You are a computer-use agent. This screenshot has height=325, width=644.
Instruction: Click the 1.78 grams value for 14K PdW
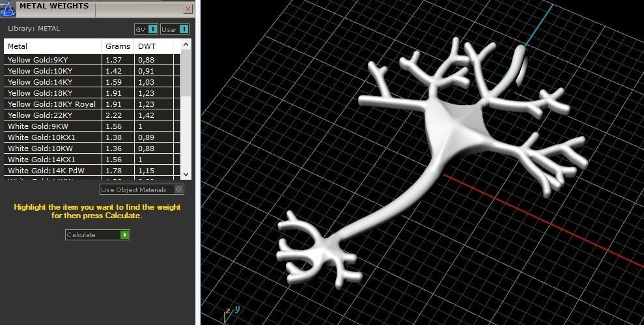click(113, 171)
